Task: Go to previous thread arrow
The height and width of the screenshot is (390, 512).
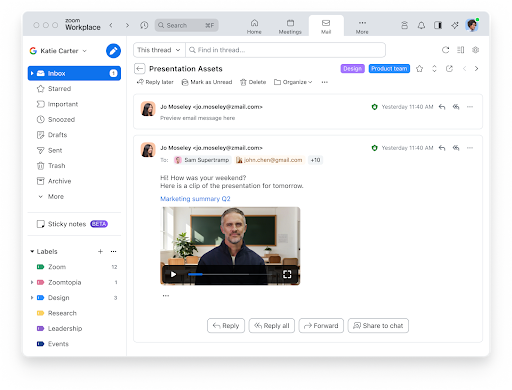Action: pos(464,69)
